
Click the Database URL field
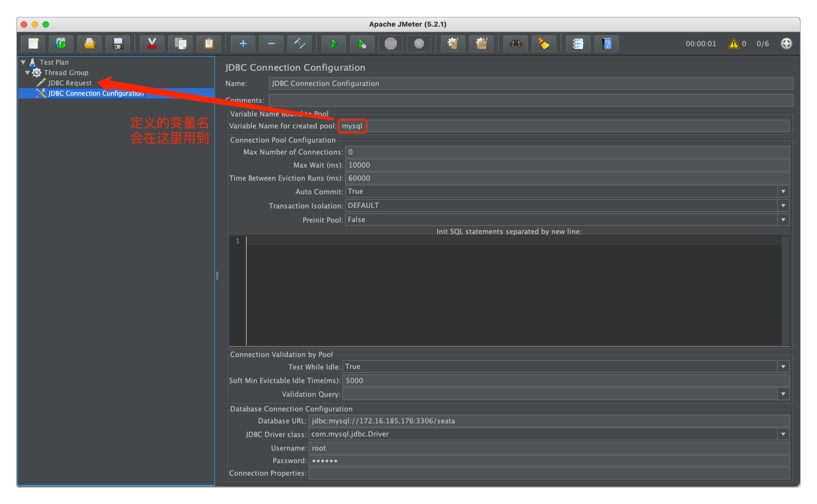pos(549,421)
